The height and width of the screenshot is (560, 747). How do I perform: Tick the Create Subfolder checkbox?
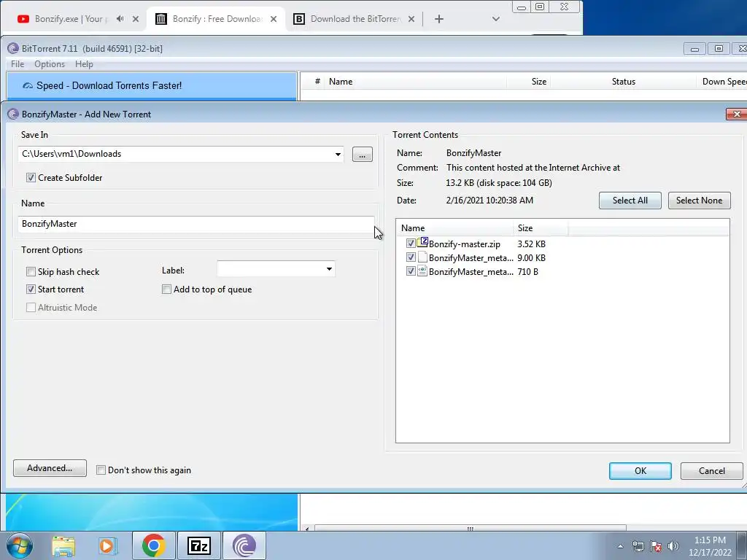pos(31,178)
